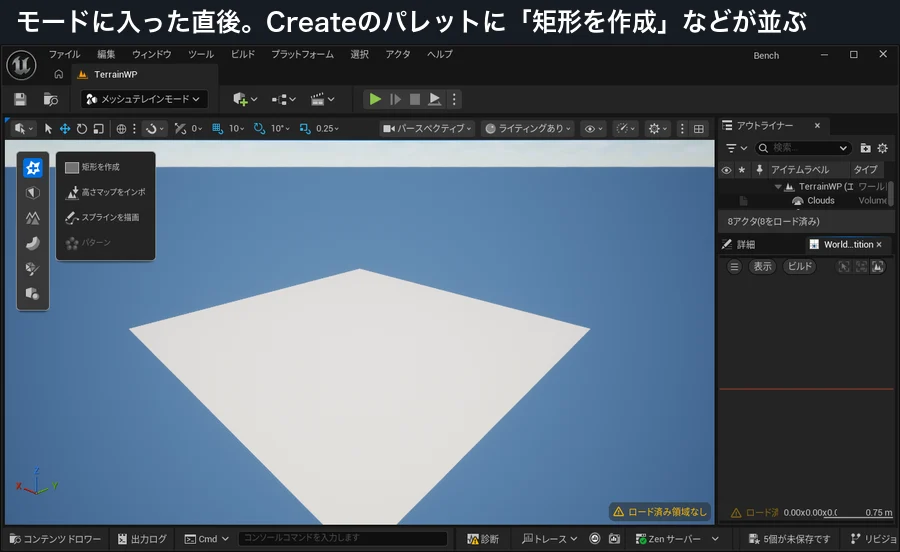
Task: Choose the Select mode arrow tool
Action: click(48, 129)
